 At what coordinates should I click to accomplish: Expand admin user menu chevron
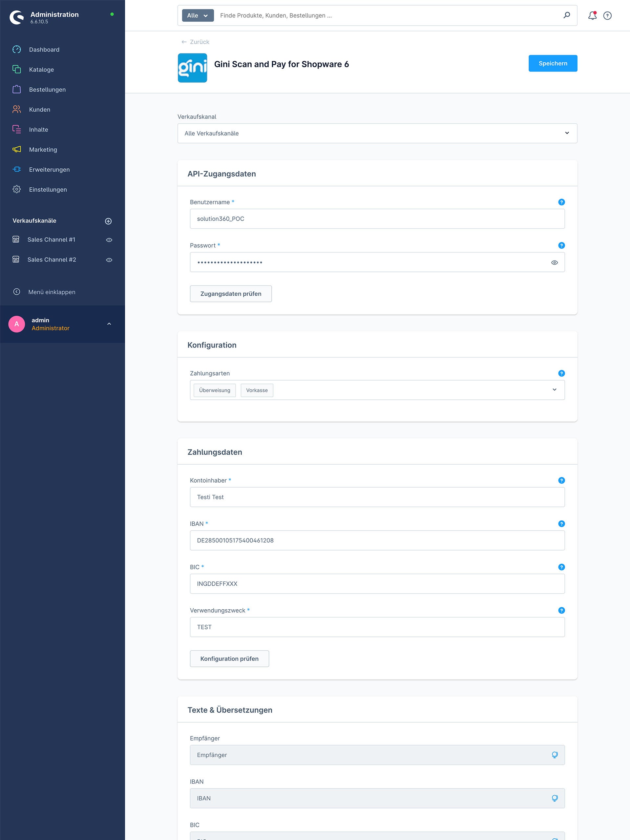[x=109, y=324]
